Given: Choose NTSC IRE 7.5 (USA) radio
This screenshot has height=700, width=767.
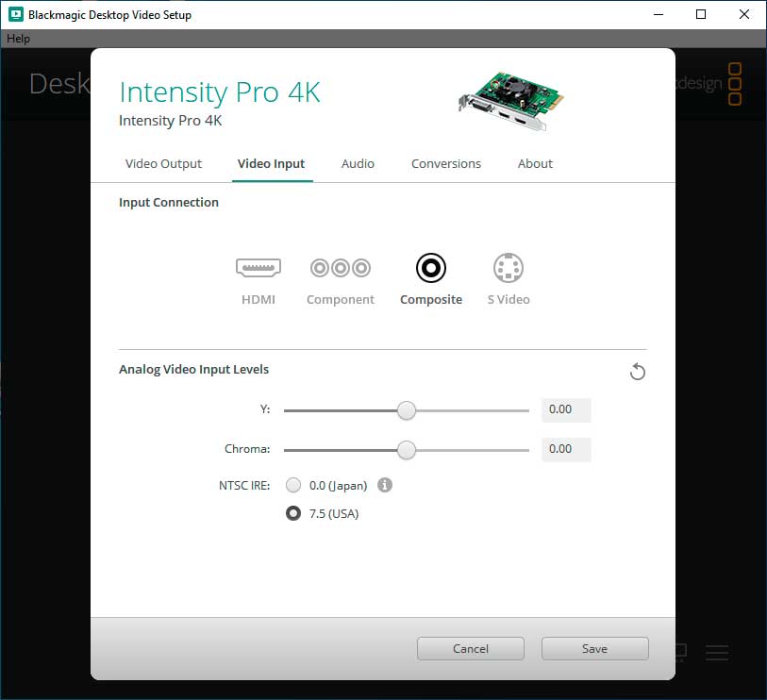Looking at the screenshot, I should pos(293,513).
